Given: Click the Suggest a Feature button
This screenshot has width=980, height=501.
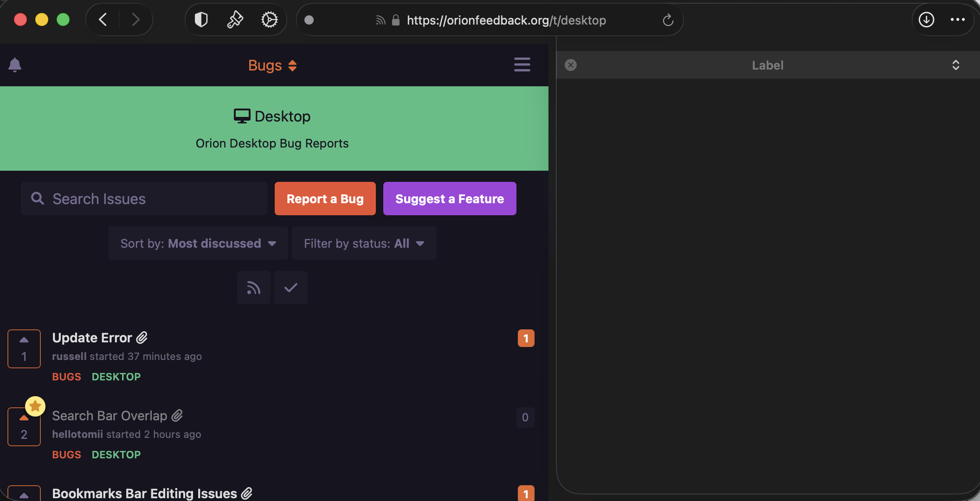Looking at the screenshot, I should [449, 199].
